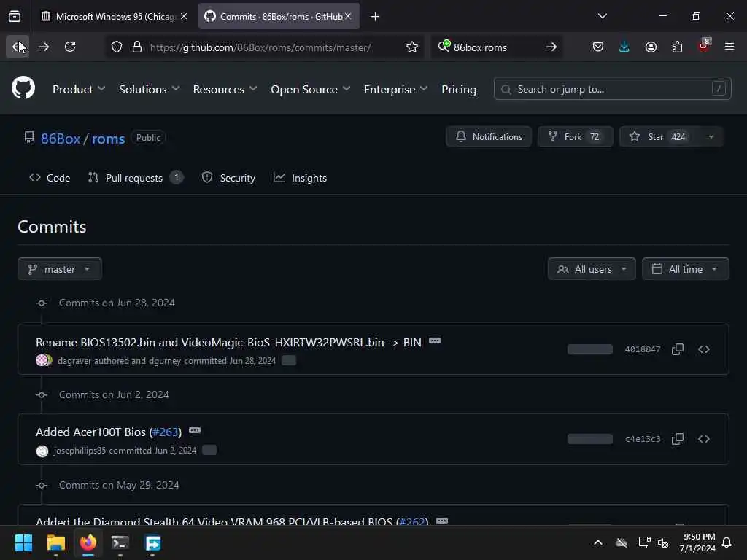This screenshot has width=747, height=560.
Task: Open the Open Source navigation dropdown
Action: pos(310,89)
